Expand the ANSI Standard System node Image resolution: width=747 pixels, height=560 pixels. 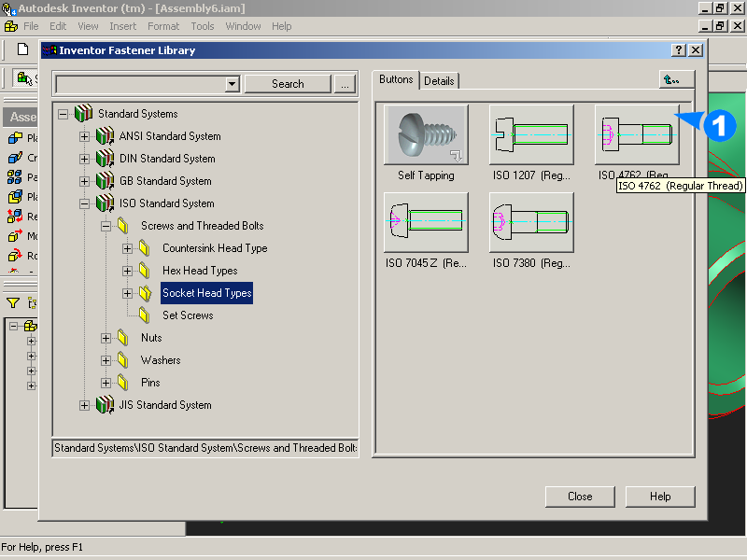pyautogui.click(x=84, y=136)
